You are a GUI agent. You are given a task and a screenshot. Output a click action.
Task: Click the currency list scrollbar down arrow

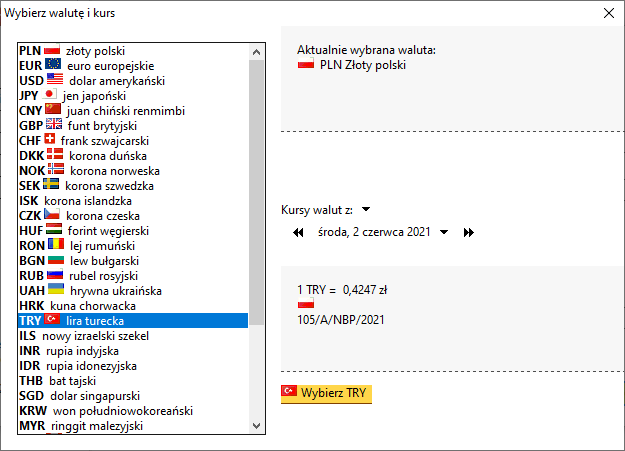pos(257,426)
